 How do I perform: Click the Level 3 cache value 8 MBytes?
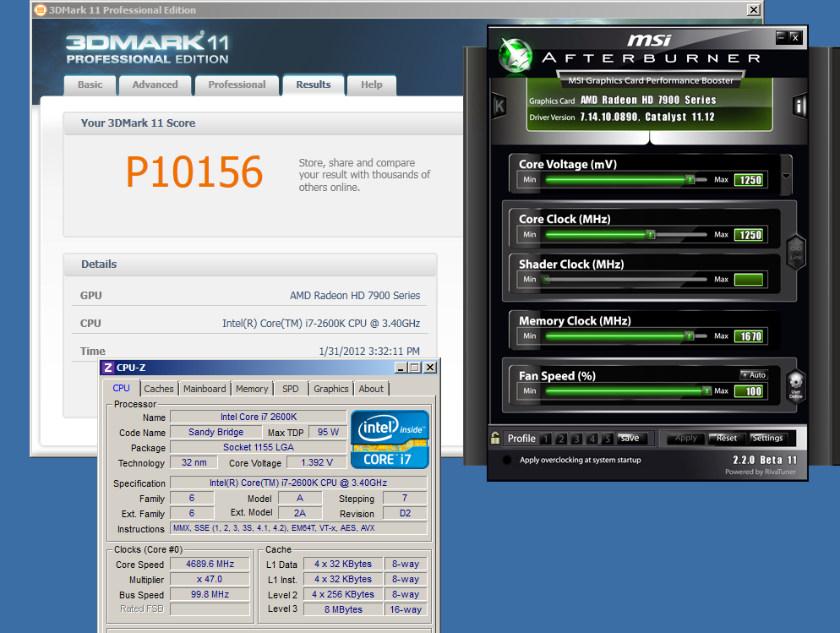click(343, 609)
